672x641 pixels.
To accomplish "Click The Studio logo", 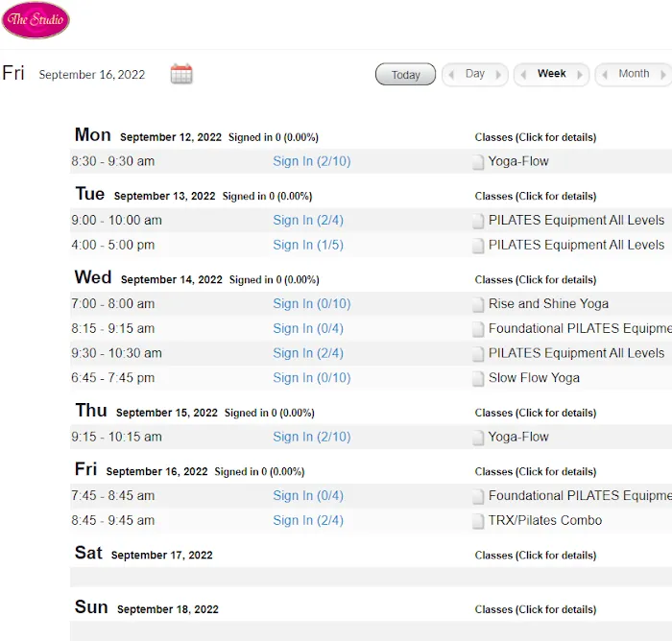I will click(36, 20).
